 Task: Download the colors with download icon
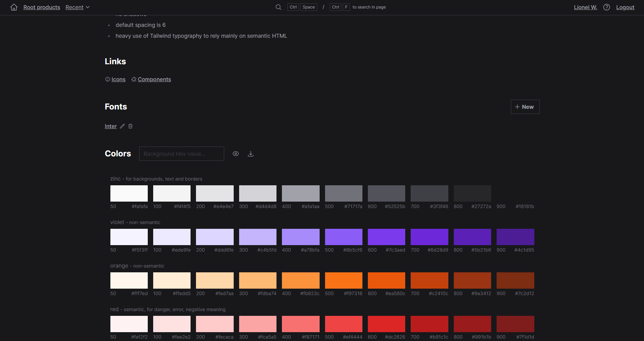point(251,154)
